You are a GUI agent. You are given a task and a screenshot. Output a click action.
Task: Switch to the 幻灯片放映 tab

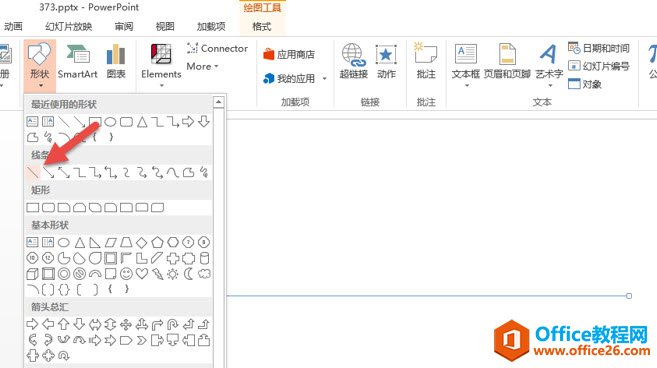[69, 26]
